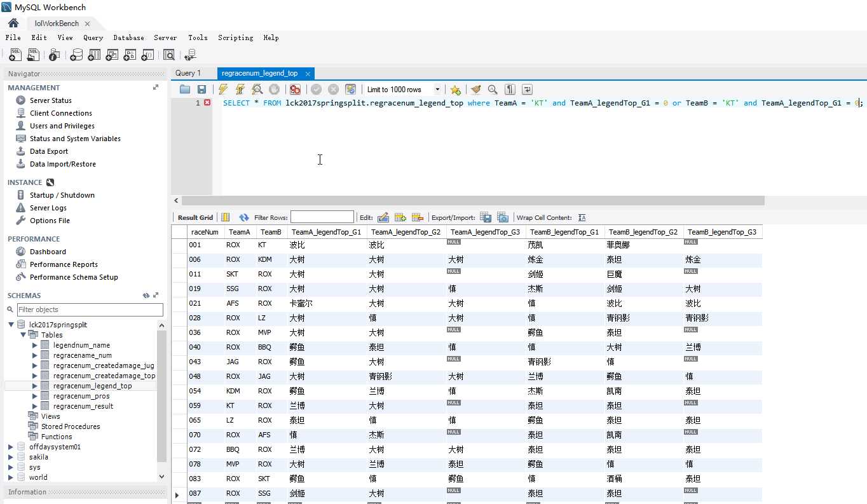Expand the offdaysystem01 schema
Image resolution: width=867 pixels, height=504 pixels.
click(x=11, y=447)
